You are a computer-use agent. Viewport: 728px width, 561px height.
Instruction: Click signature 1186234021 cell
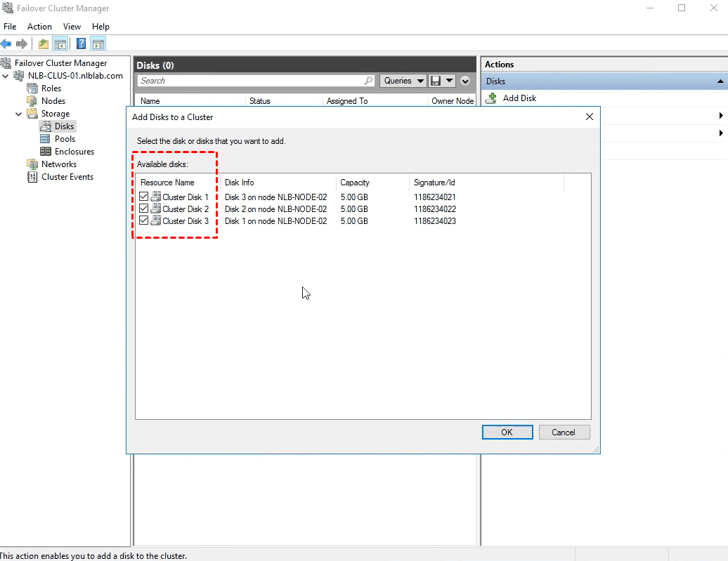point(434,197)
